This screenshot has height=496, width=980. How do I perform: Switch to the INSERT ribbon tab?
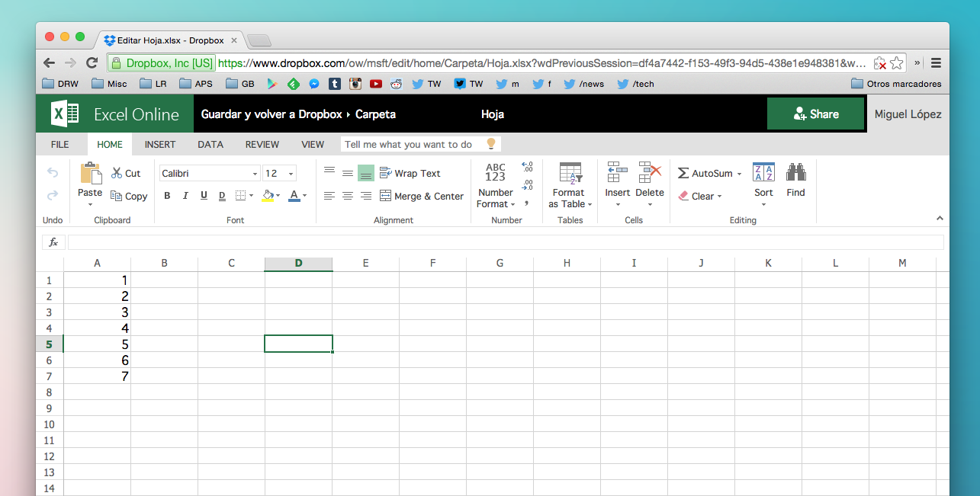point(160,144)
